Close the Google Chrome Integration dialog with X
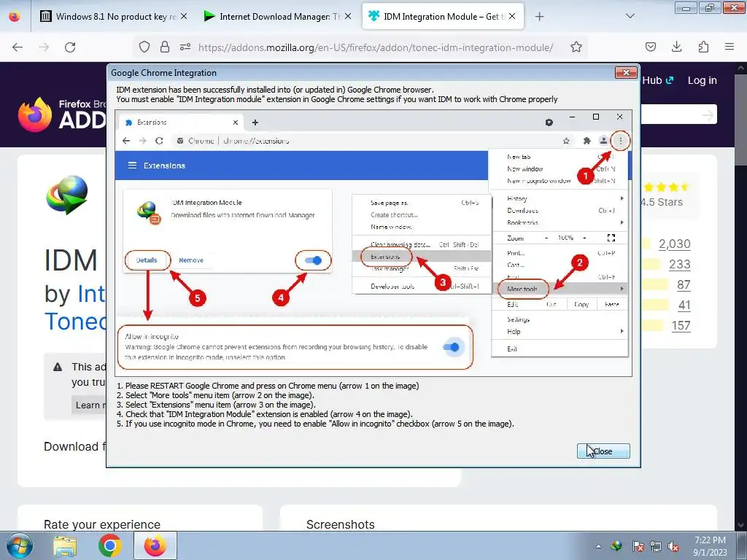Image resolution: width=747 pixels, height=560 pixels. (626, 72)
